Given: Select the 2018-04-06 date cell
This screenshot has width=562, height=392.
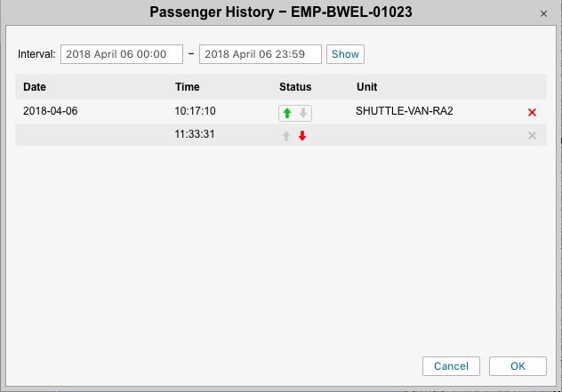Looking at the screenshot, I should point(51,112).
